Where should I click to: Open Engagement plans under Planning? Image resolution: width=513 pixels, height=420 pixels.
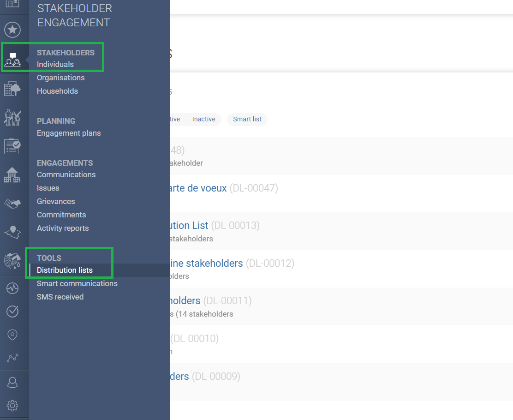click(69, 133)
